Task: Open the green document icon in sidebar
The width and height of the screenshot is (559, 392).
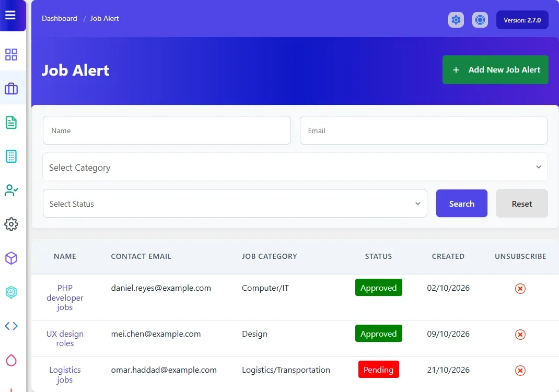Action: click(x=11, y=123)
